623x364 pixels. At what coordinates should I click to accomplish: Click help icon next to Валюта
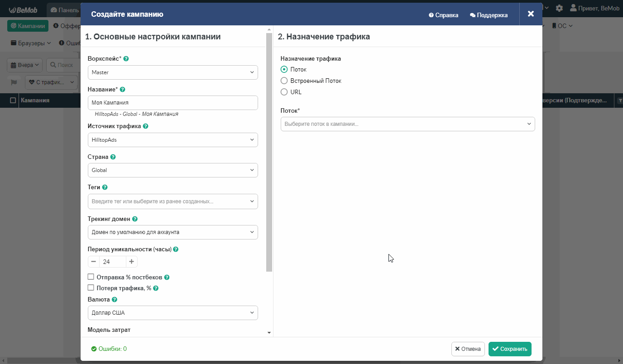click(x=115, y=300)
